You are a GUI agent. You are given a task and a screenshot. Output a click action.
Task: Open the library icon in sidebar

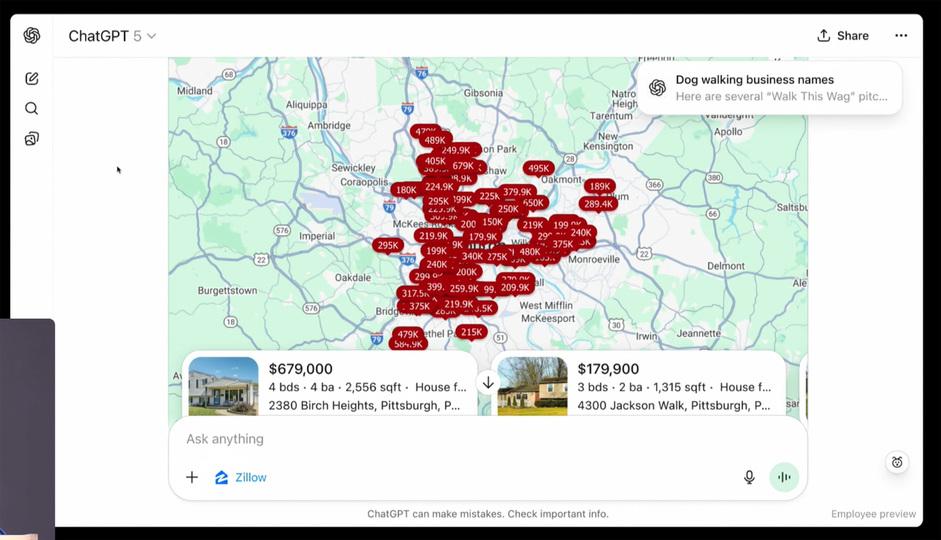[x=32, y=139]
